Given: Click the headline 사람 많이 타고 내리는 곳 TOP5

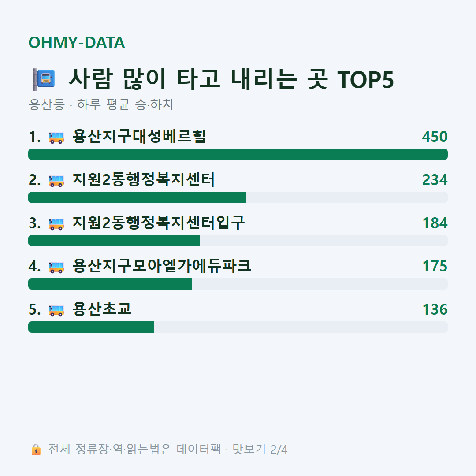Looking at the screenshot, I should (x=231, y=79).
